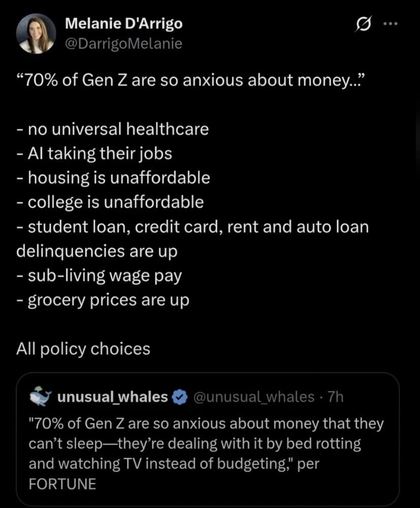Viewport: 420px width, 508px height.
Task: Open the quoted unusual_whales post text
Action: pos(203,444)
